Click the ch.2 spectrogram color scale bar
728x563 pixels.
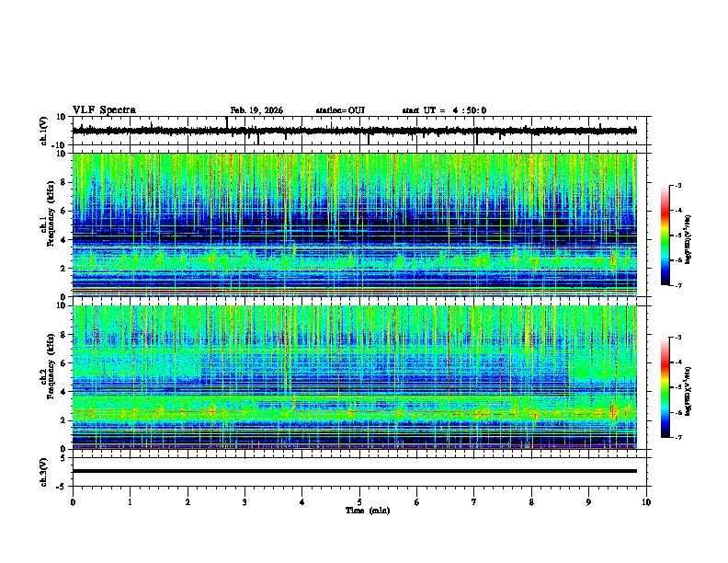665,387
